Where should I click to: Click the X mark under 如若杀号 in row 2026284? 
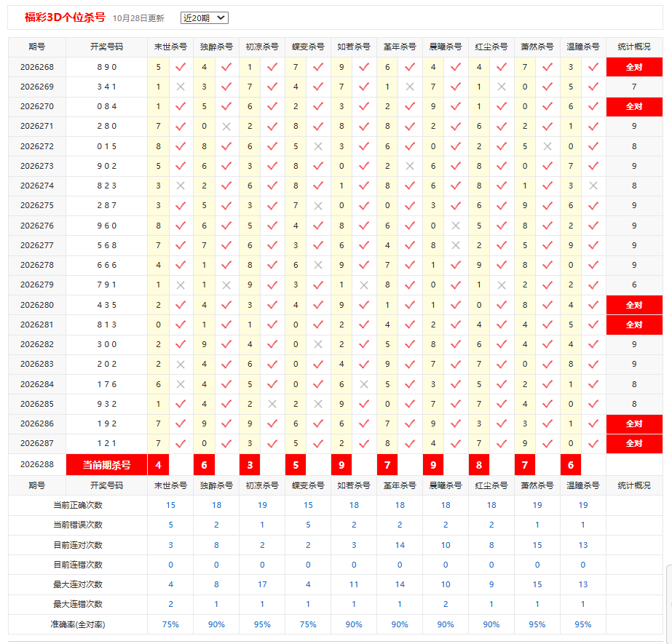pyautogui.click(x=364, y=384)
